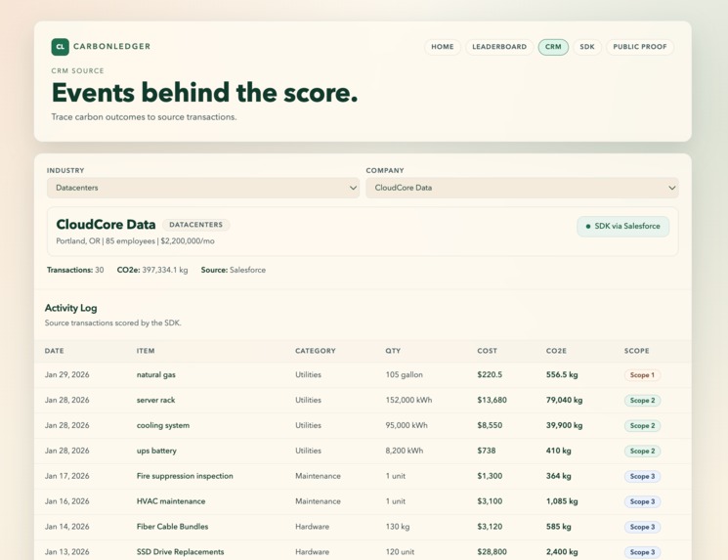
Task: Select the Fire suppression inspection item
Action: pyautogui.click(x=185, y=476)
